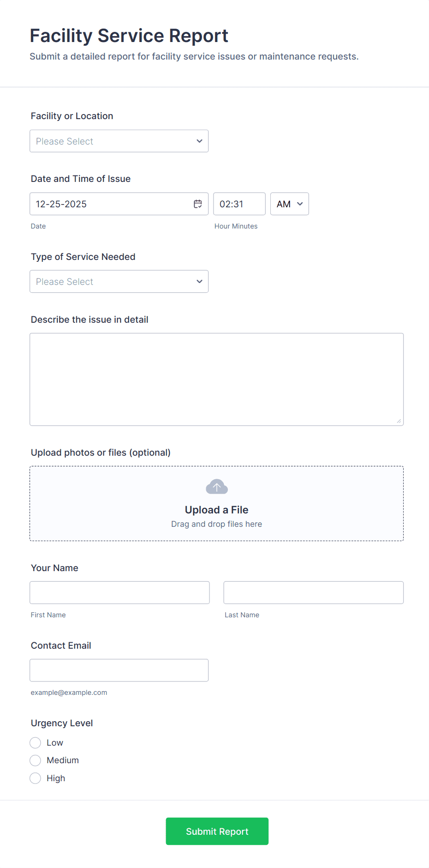This screenshot has height=868, width=429.
Task: Click the drag and drop files zone
Action: pos(216,524)
